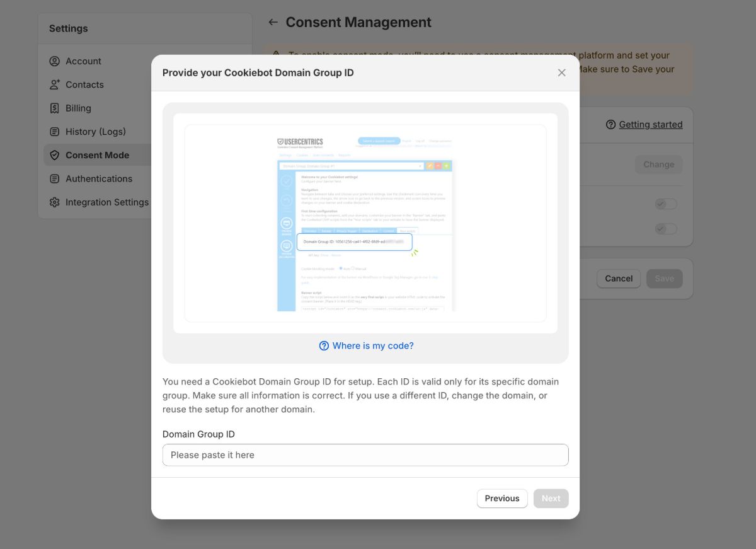The height and width of the screenshot is (549, 756).
Task: Open Account in the Settings sidebar
Action: 83,61
